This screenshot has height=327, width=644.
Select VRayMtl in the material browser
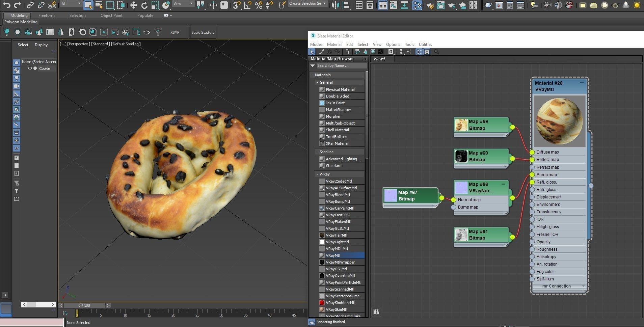(342, 255)
